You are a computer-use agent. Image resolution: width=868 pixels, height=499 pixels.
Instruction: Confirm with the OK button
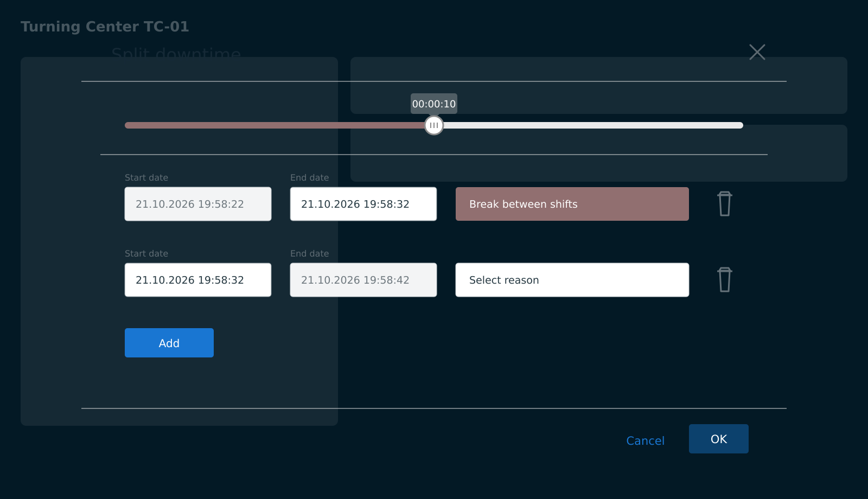(719, 439)
